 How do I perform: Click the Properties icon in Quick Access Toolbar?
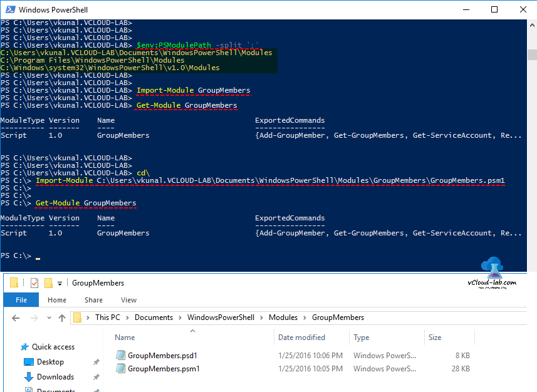(34, 282)
